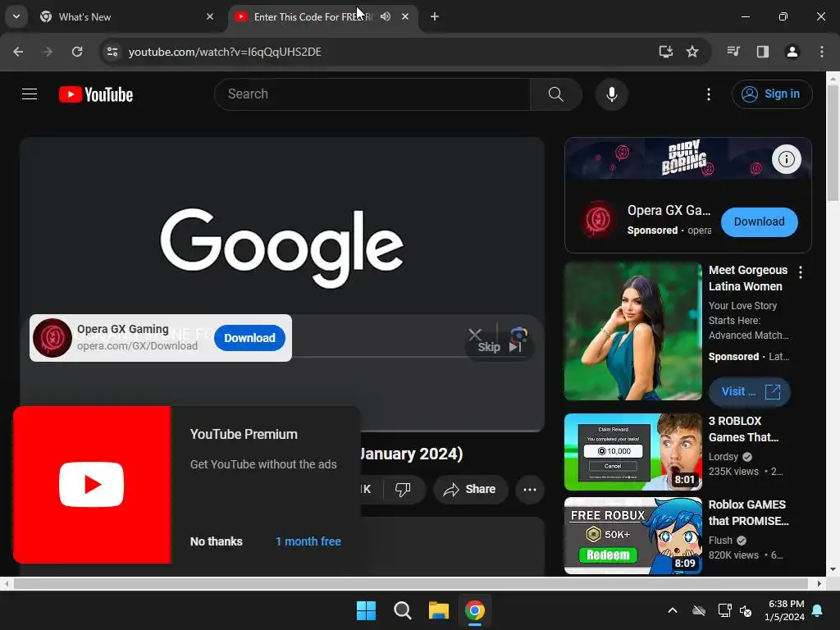
Task: Open taskbar clock showing 6:38 PM
Action: (784, 610)
